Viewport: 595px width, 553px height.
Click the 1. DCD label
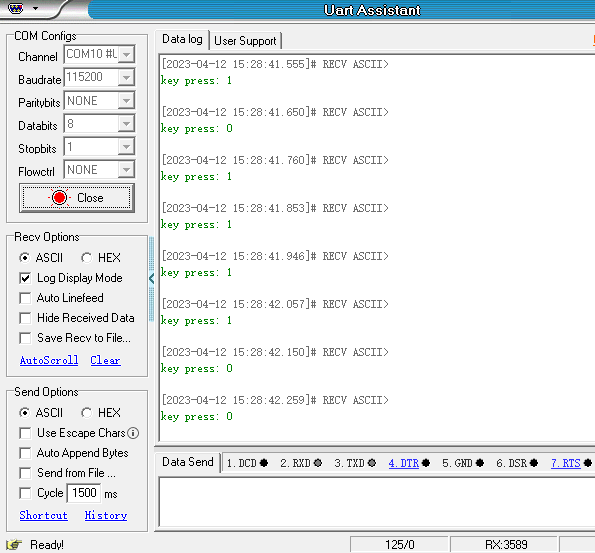pyautogui.click(x=242, y=463)
